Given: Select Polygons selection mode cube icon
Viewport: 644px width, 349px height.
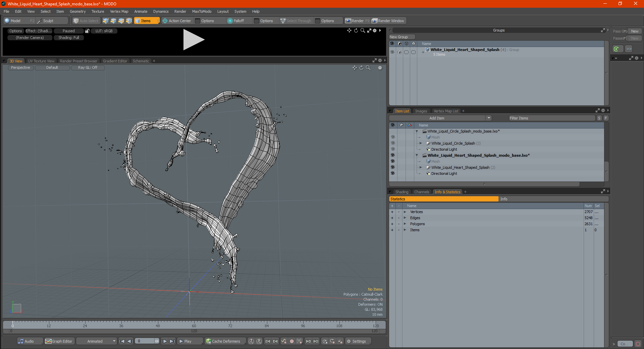Looking at the screenshot, I should point(121,21).
